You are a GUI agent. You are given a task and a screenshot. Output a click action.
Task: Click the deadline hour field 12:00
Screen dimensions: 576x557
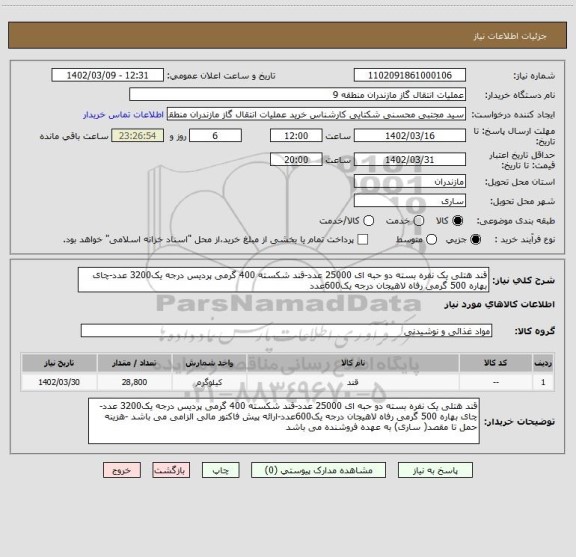click(296, 136)
